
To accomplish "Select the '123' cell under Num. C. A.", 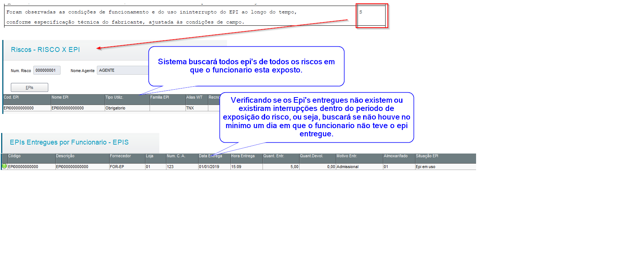I will (182, 167).
